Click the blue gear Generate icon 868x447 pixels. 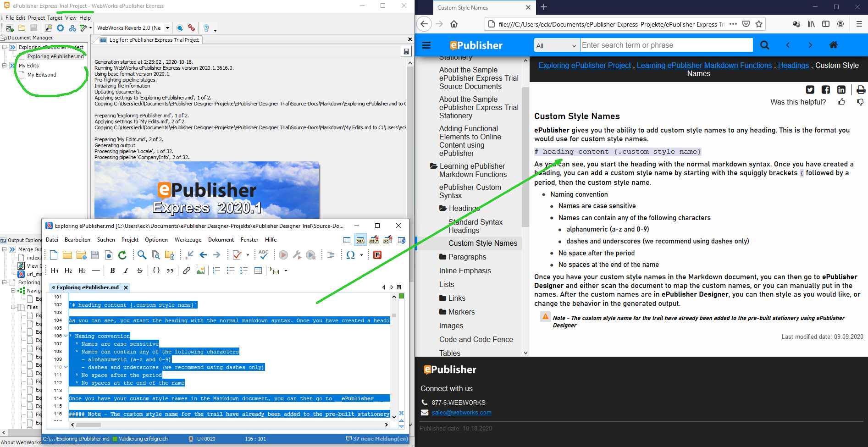click(60, 28)
